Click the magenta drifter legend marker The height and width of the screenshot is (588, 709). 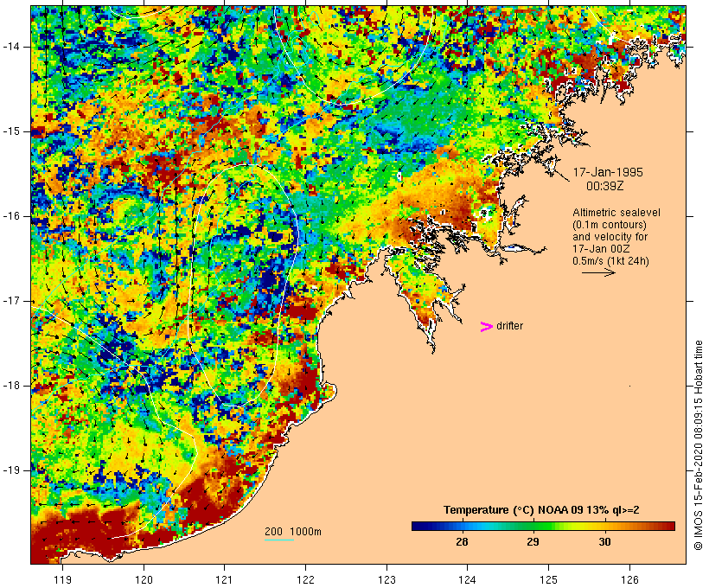[487, 327]
